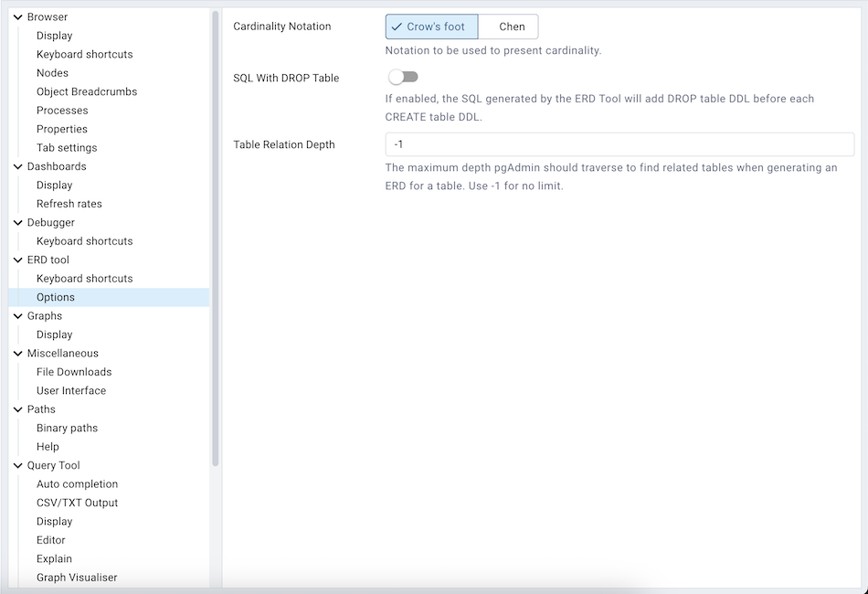
Task: Open Refresh rates under Dashboards
Action: pos(69,204)
